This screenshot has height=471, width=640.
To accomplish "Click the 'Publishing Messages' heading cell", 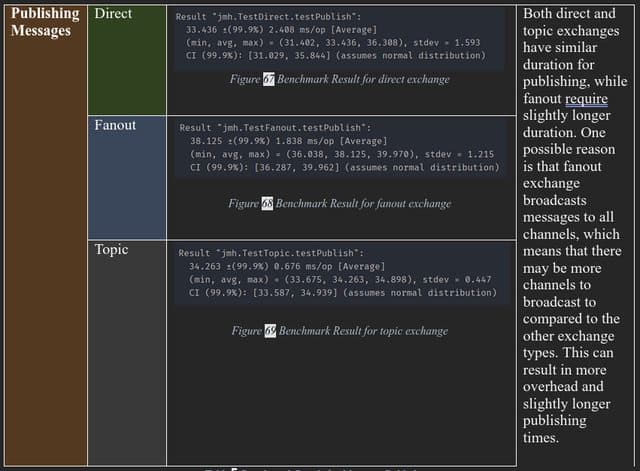I will point(45,235).
